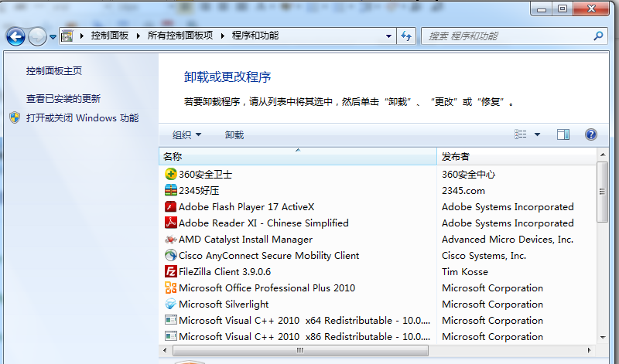Click the 卸载 toolbar button
The image size is (619, 364).
(x=234, y=135)
